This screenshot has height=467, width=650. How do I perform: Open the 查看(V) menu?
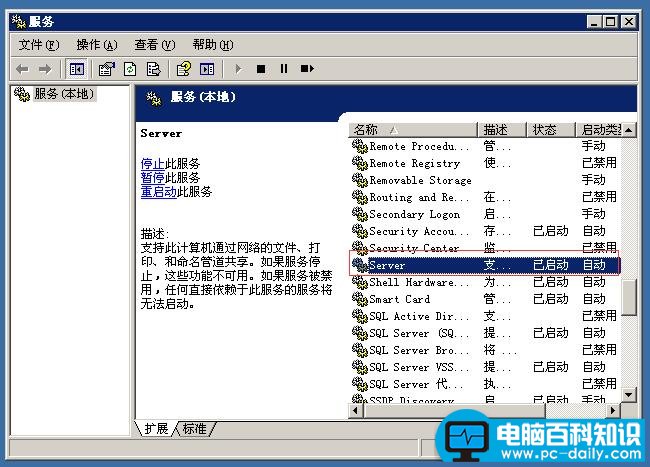coord(155,45)
